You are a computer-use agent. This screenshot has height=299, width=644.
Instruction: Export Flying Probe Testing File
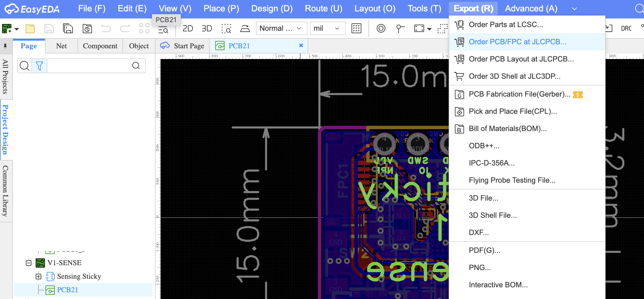tap(527, 180)
